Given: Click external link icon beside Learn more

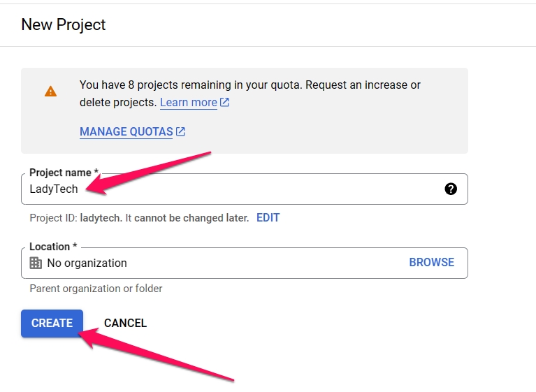Looking at the screenshot, I should pyautogui.click(x=224, y=102).
